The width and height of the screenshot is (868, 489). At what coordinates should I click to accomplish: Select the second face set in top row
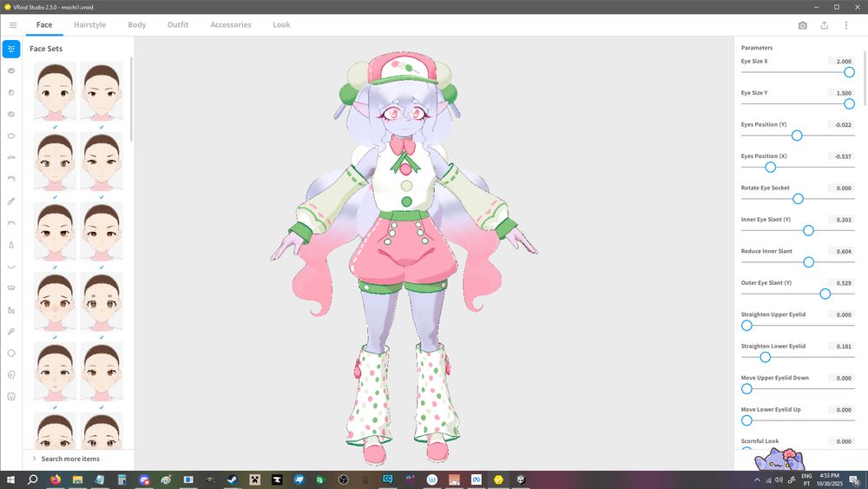pyautogui.click(x=102, y=91)
